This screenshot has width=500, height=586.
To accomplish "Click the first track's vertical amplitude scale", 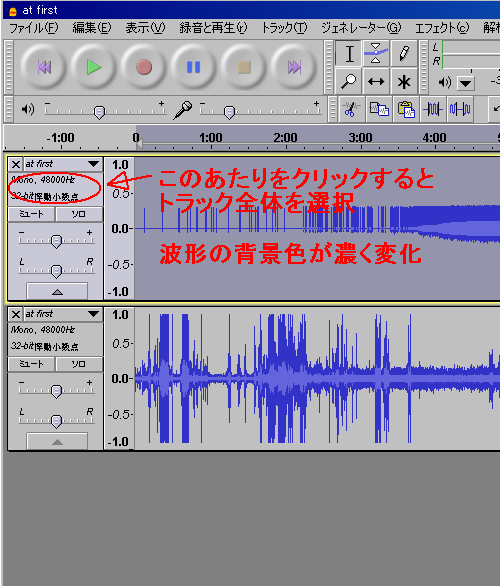I will click(119, 228).
